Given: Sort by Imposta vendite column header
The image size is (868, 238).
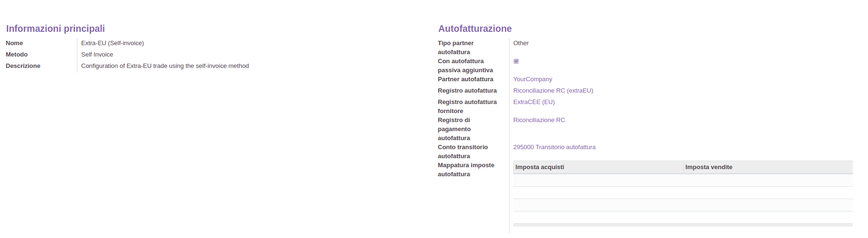Looking at the screenshot, I should pos(708,167).
